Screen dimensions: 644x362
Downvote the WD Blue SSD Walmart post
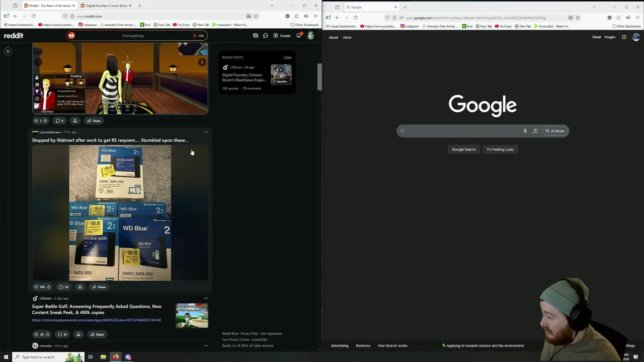tap(48, 287)
